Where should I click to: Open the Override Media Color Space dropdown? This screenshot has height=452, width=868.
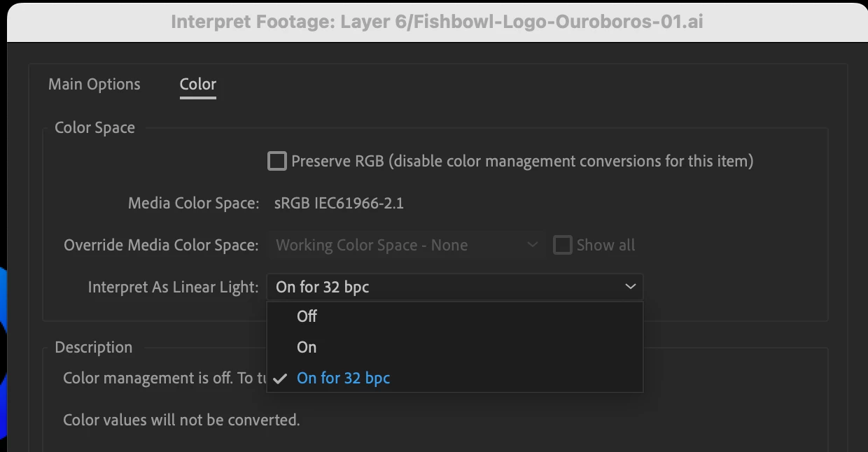click(x=402, y=246)
